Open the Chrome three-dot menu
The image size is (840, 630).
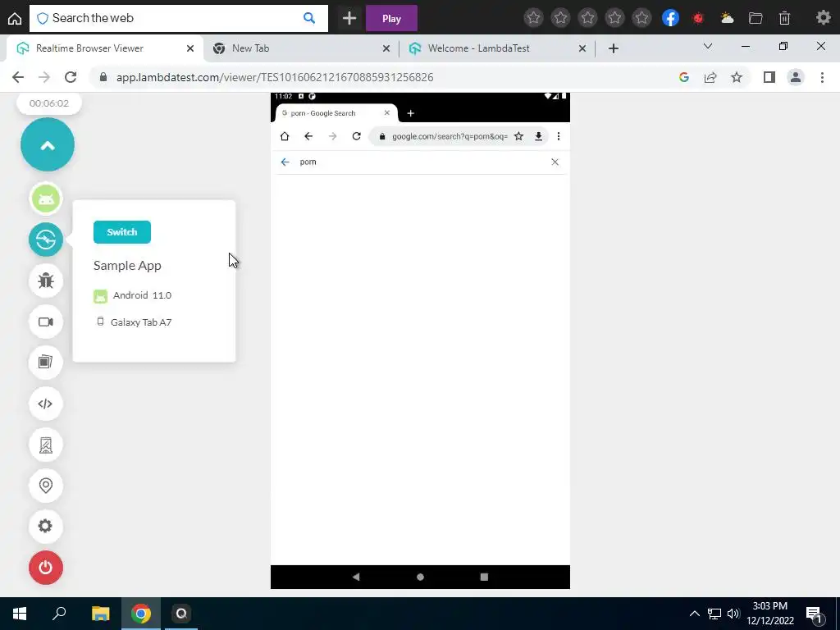[822, 77]
